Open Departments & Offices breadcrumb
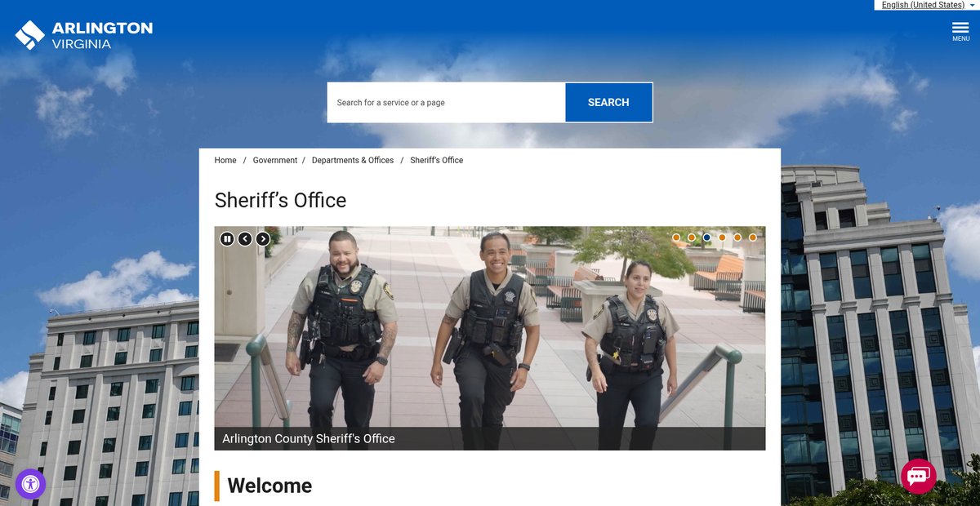The image size is (980, 506). click(x=353, y=161)
